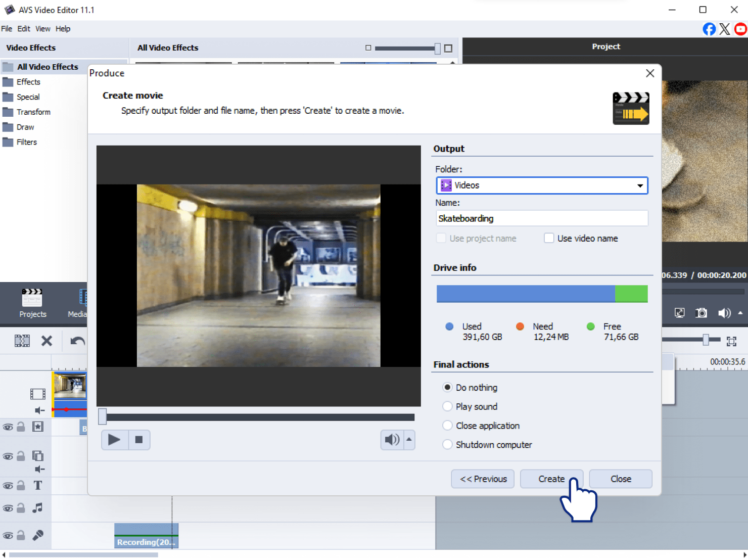Hide the voice track with its eye toggle
The width and height of the screenshot is (748, 560).
8,535
